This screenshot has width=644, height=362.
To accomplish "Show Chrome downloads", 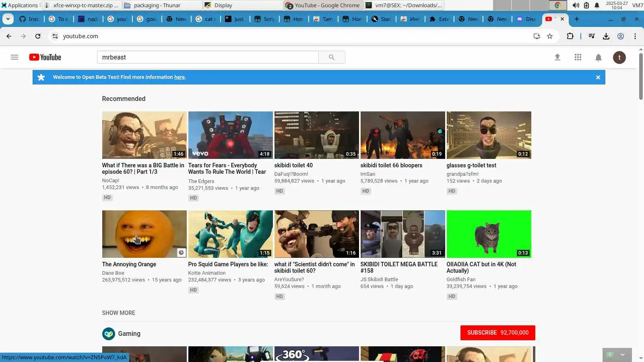I will pyautogui.click(x=606, y=36).
